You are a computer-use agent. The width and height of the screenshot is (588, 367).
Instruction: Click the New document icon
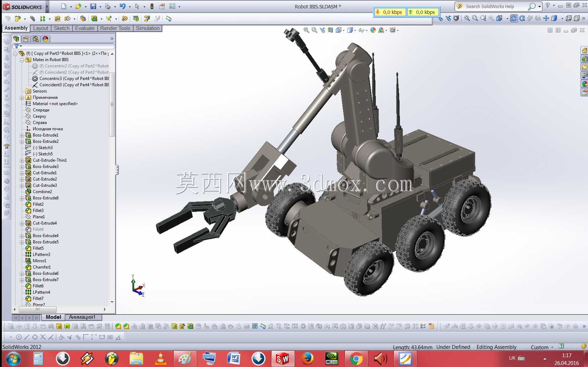tap(64, 6)
